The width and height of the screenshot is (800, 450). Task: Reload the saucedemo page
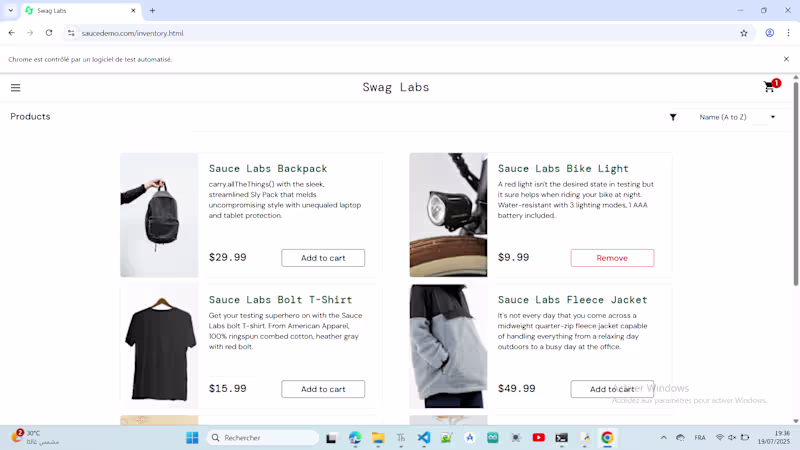[49, 33]
